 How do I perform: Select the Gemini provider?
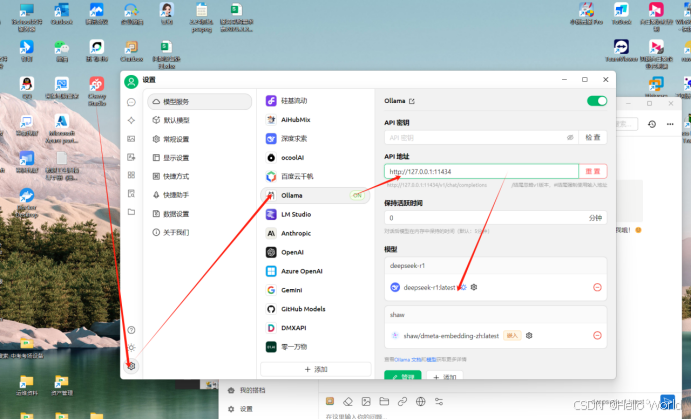click(x=315, y=290)
